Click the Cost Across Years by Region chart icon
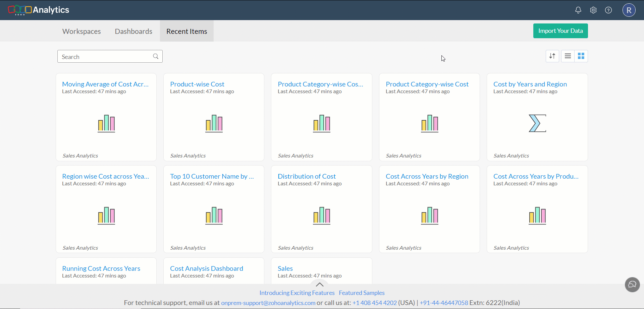This screenshot has width=644, height=309. pos(430,215)
